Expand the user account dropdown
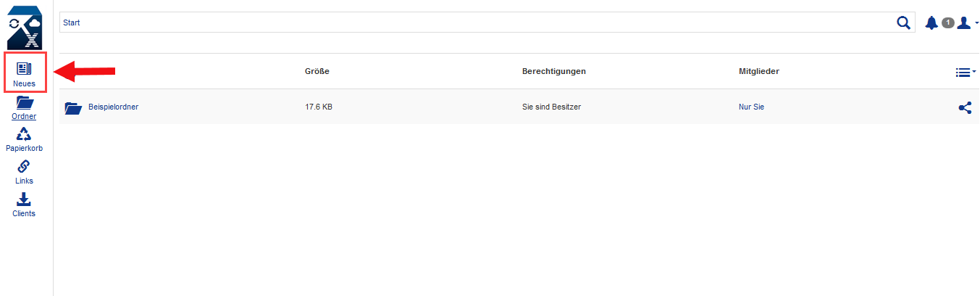This screenshot has height=296, width=980. pyautogui.click(x=968, y=22)
